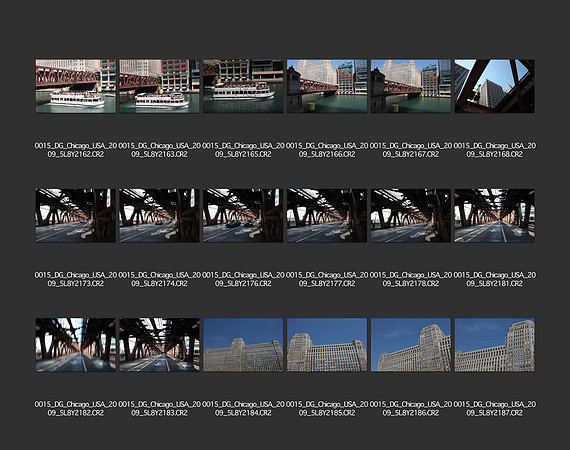570x450 pixels.
Task: Open the blurred roadway thumbnail SL8Y2182.CR2
Action: pos(76,345)
